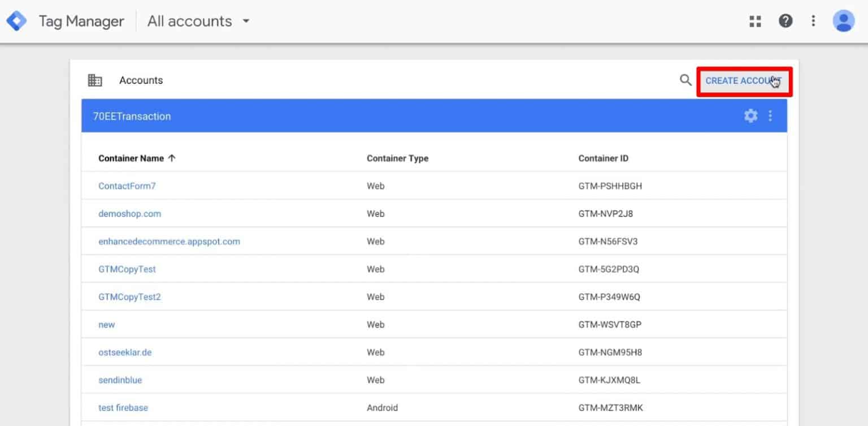868x426 pixels.
Task: Expand the All accounts dropdown
Action: (x=246, y=21)
